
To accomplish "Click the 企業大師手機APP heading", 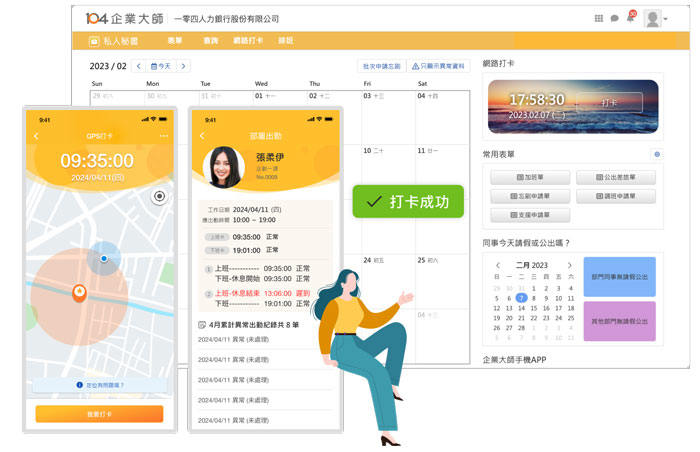I will pyautogui.click(x=514, y=360).
